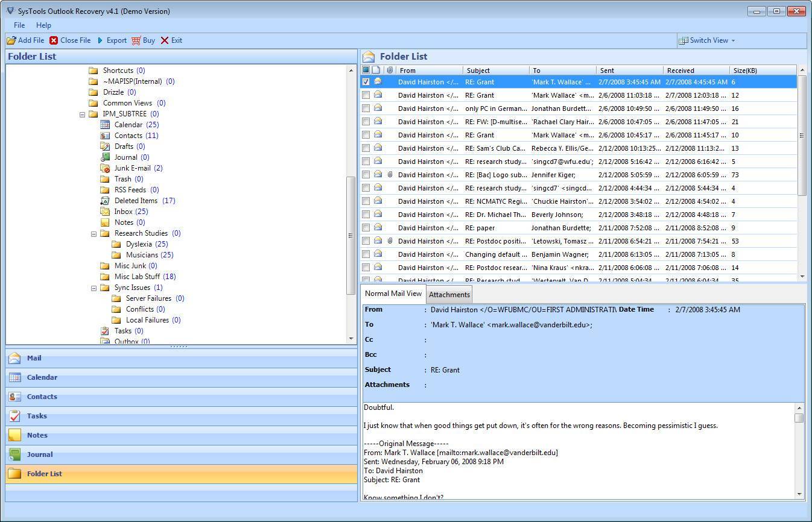Click the Contacts folder icon in tree
Image resolution: width=812 pixels, height=522 pixels.
[105, 136]
